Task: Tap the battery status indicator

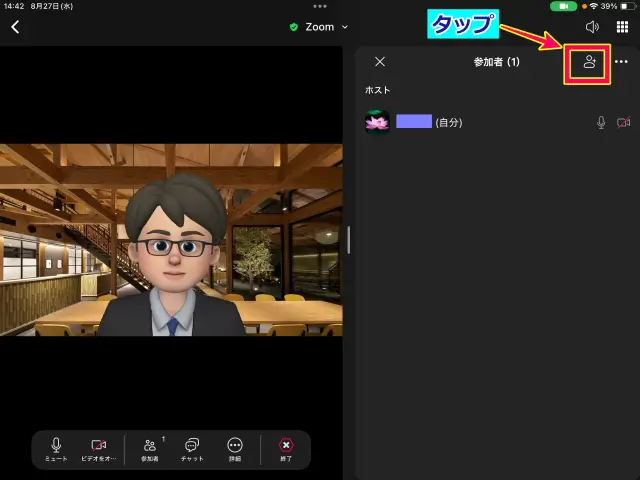Action: pos(628,6)
